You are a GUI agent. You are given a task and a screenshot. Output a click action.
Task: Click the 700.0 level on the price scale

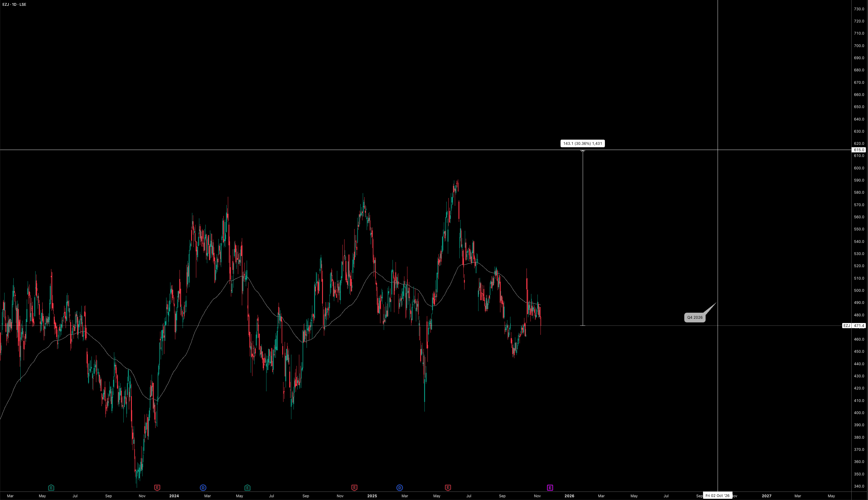pyautogui.click(x=859, y=46)
